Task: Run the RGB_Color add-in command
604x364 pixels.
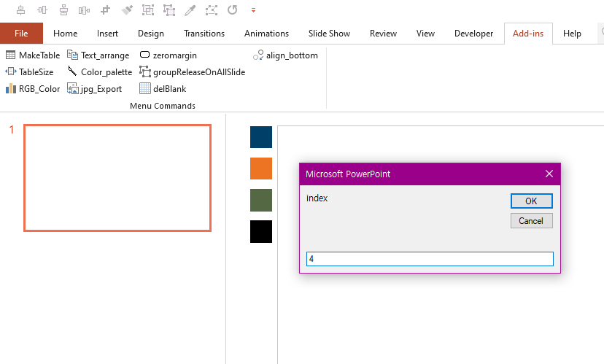Action: (x=33, y=89)
